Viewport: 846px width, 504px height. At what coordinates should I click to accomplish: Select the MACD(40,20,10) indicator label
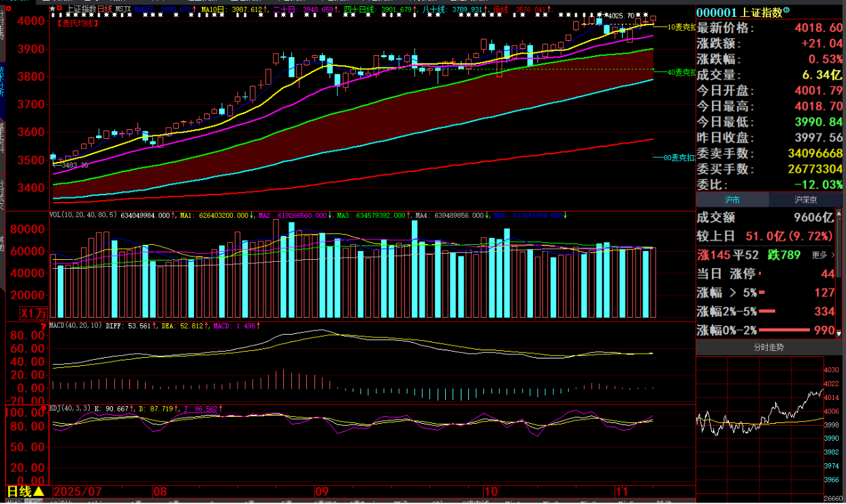[x=77, y=326]
